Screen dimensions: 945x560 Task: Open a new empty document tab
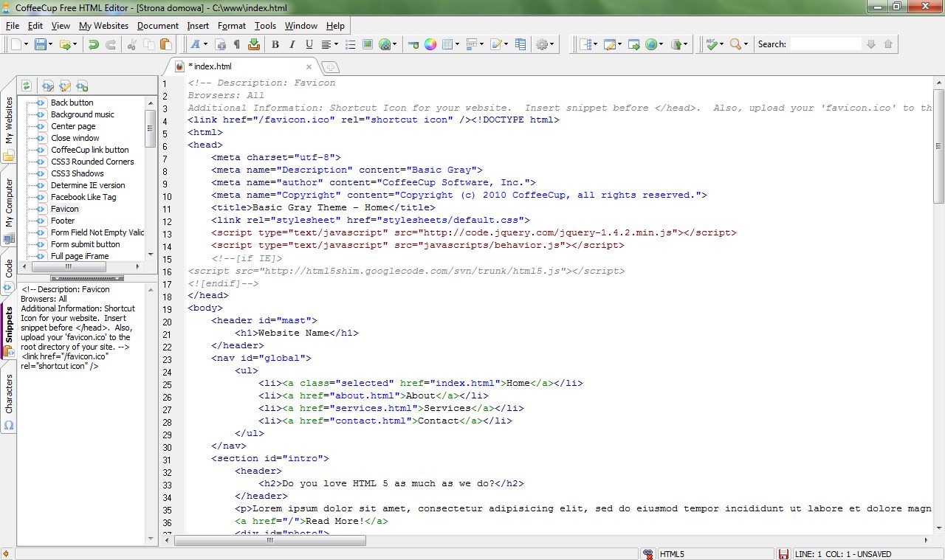click(x=330, y=67)
